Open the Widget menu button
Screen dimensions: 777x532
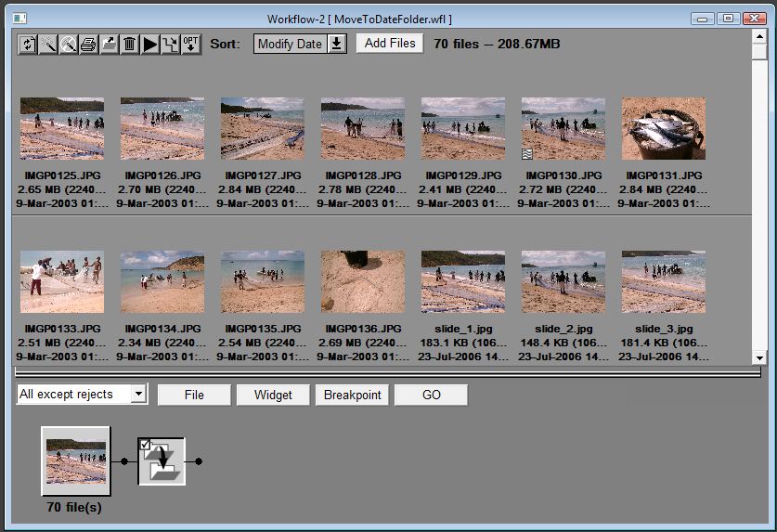click(273, 395)
